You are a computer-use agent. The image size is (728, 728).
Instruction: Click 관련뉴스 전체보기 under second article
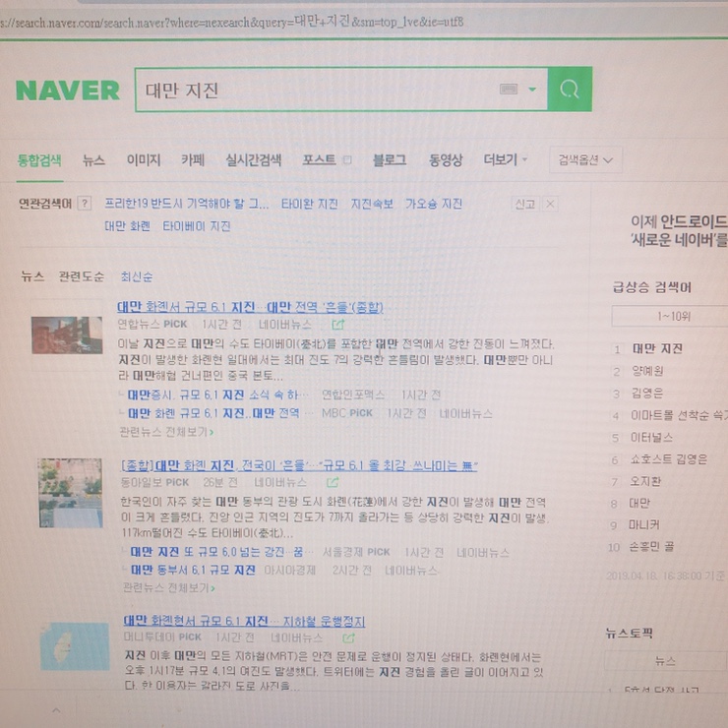coord(168,587)
